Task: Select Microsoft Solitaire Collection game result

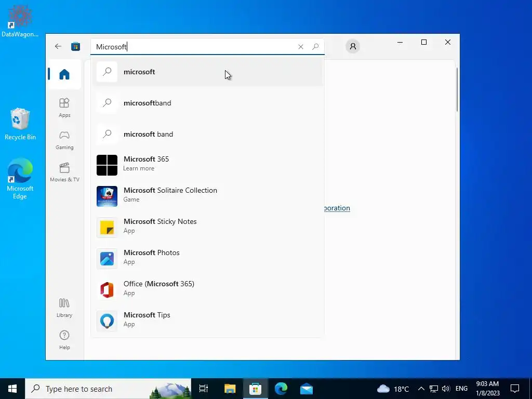Action: point(208,196)
